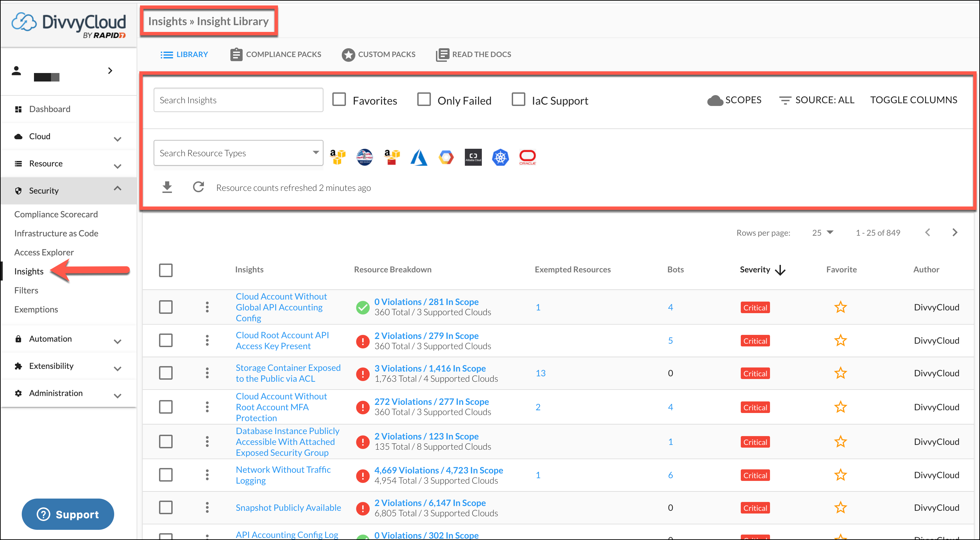This screenshot has height=540, width=980.
Task: Refresh resource counts with the refresh icon
Action: pyautogui.click(x=198, y=187)
